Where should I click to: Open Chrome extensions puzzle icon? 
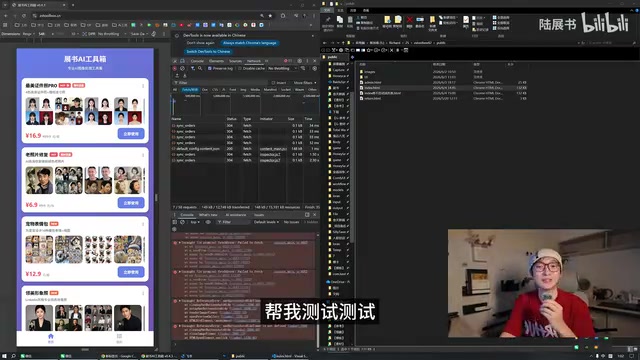pyautogui.click(x=283, y=16)
